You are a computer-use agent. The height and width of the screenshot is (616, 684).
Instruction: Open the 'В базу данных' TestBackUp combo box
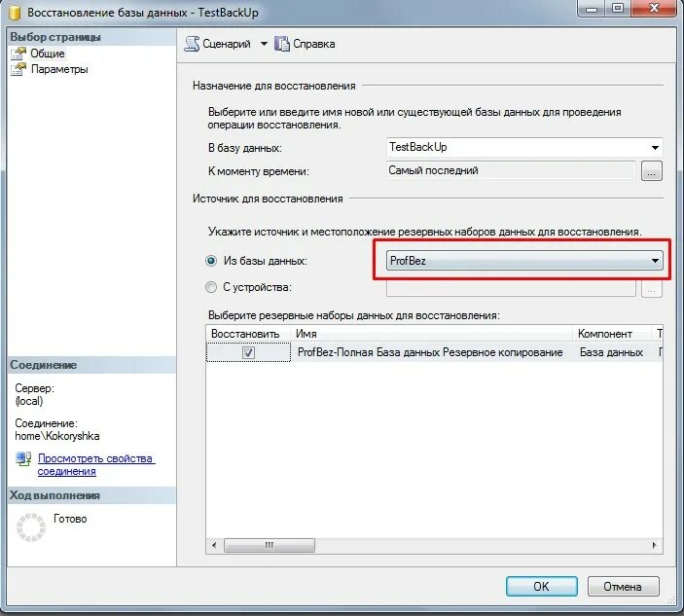pos(524,148)
